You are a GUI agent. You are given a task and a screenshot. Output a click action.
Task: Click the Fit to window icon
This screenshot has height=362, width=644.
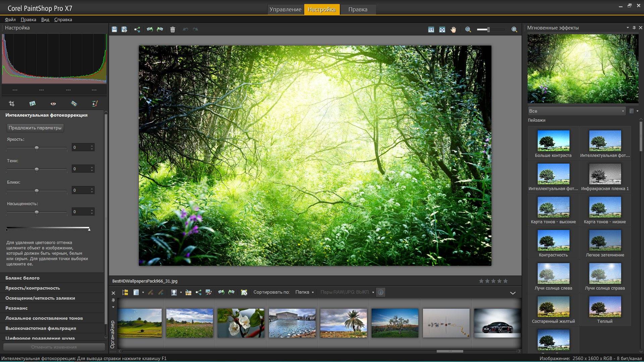[x=442, y=29]
